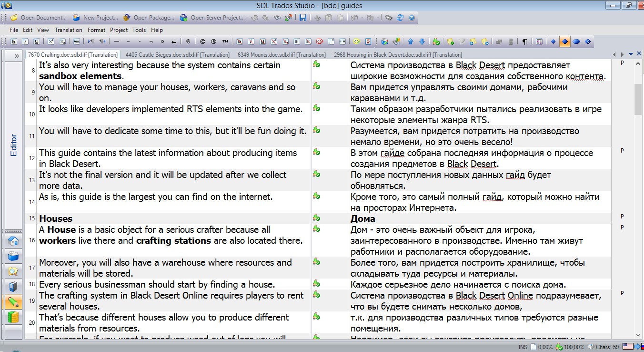The width and height of the screenshot is (644, 352).
Task: Open the Redo history dropdown arrow
Action: tap(378, 18)
